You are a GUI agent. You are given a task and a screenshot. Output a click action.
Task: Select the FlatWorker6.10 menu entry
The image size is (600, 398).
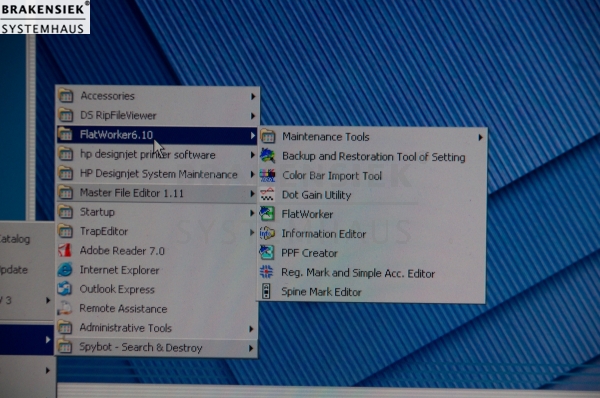[157, 135]
